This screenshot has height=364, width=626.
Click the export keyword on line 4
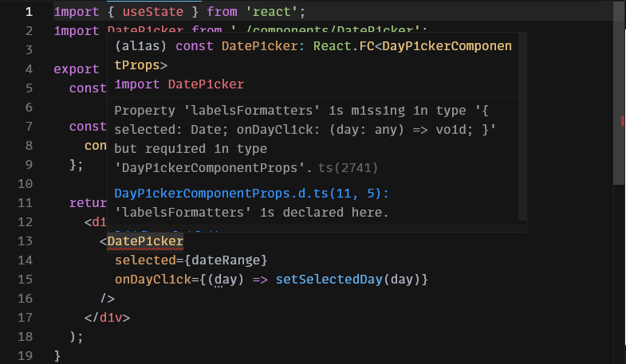point(77,69)
